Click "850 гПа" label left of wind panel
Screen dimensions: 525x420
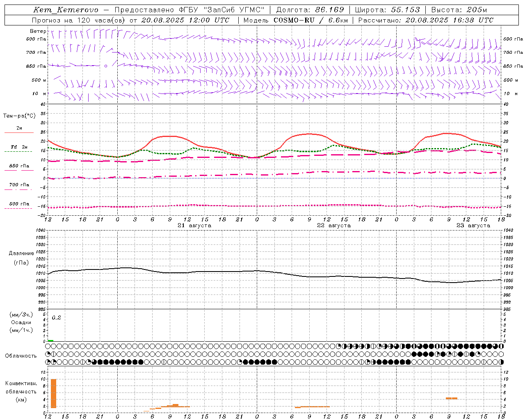[36, 66]
